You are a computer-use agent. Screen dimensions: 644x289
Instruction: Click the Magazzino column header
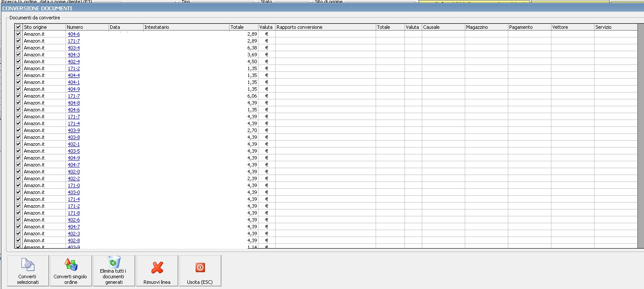pyautogui.click(x=486, y=27)
